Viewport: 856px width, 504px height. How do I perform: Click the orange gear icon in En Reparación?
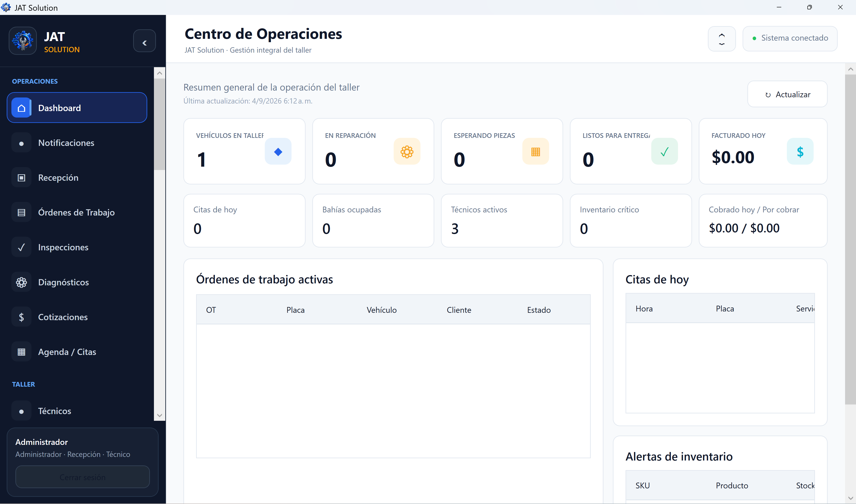tap(407, 151)
